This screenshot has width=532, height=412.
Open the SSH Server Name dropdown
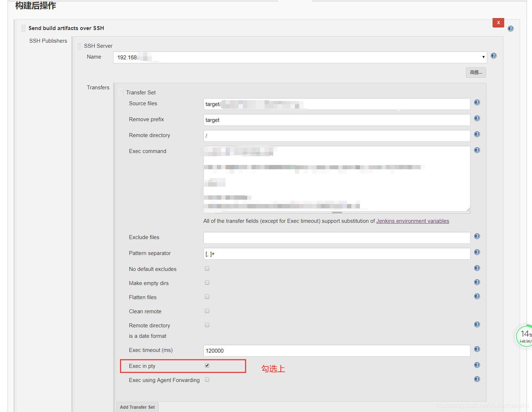click(x=300, y=57)
